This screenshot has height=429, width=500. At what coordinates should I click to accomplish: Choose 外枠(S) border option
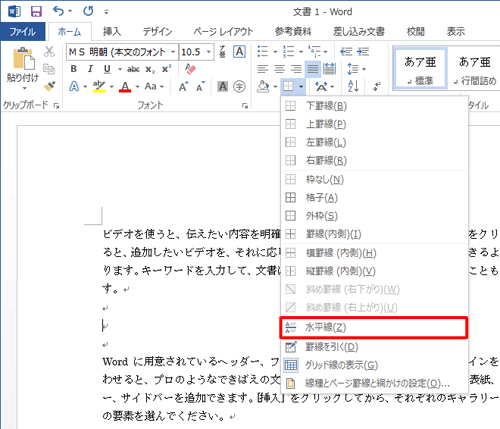374,216
